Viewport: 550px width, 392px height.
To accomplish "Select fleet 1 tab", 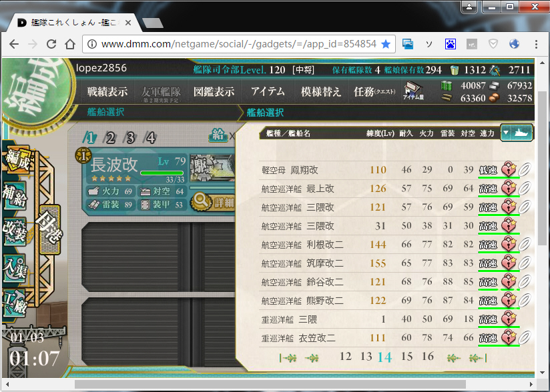I will point(90,138).
